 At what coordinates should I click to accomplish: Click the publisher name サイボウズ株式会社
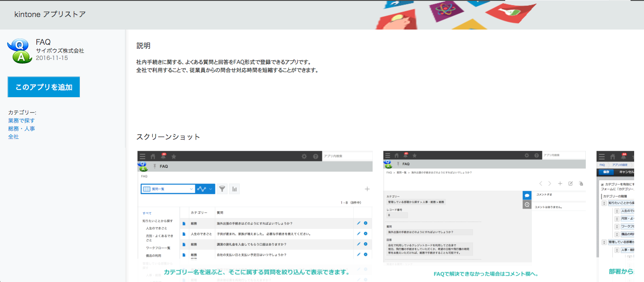point(60,51)
